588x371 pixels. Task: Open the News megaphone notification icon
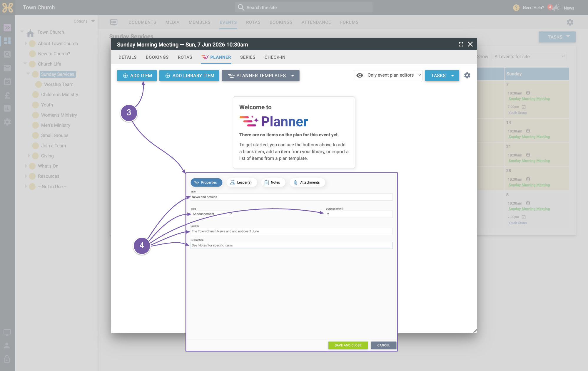(555, 8)
